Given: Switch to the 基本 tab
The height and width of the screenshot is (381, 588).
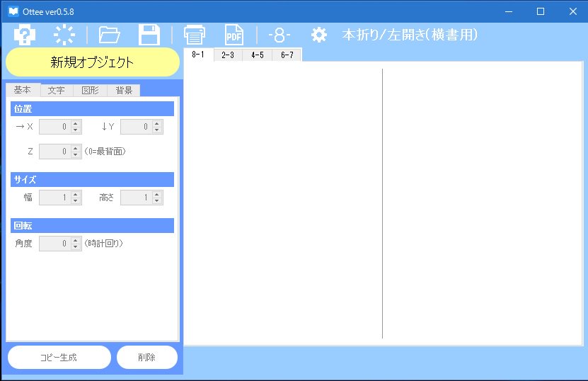Looking at the screenshot, I should 23,90.
